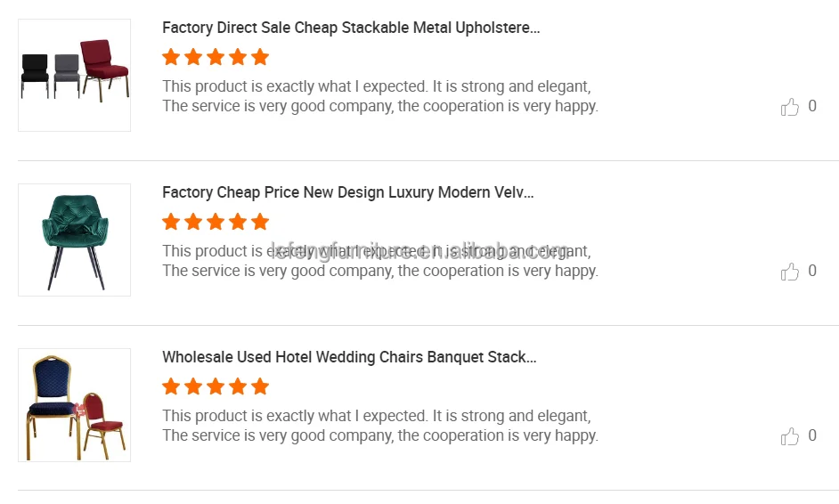Click thumbs-up icon for the Stackable Metal review
Image resolution: width=839 pixels, height=504 pixels.
[x=789, y=107]
